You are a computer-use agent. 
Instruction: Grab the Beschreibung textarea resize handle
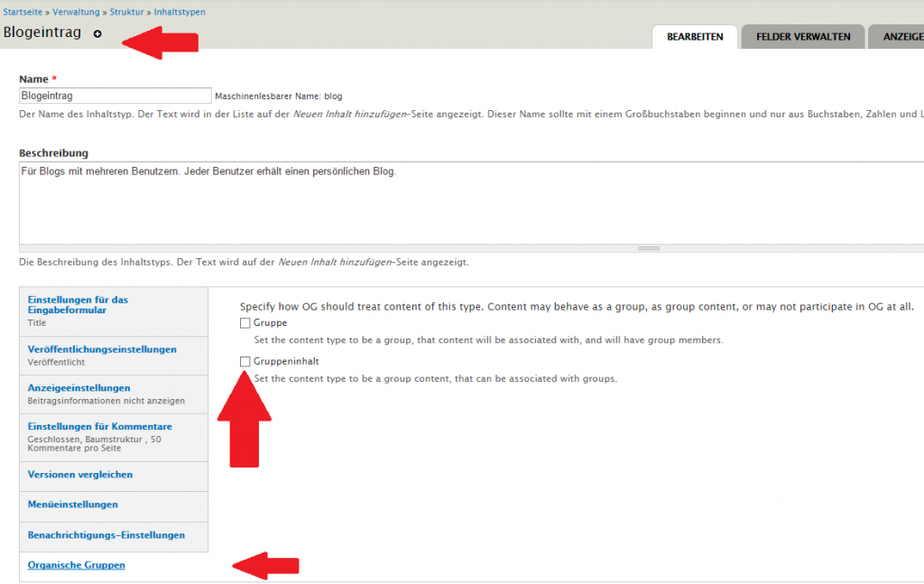(x=648, y=247)
